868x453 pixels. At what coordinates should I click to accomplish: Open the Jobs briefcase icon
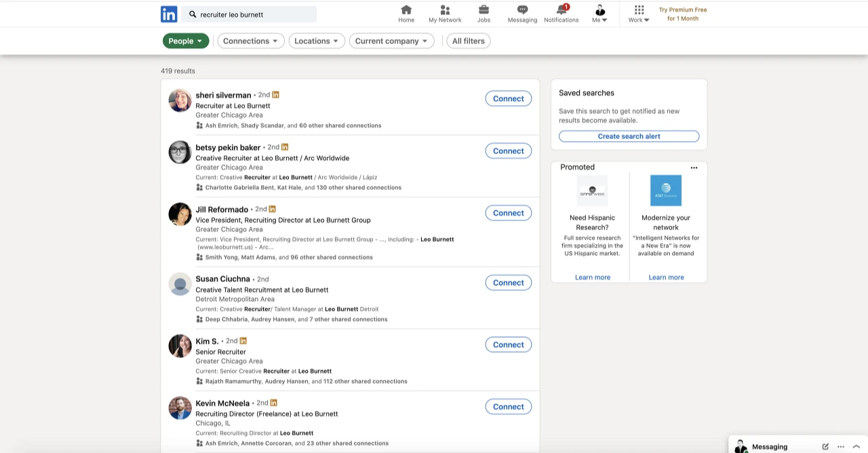click(x=484, y=14)
